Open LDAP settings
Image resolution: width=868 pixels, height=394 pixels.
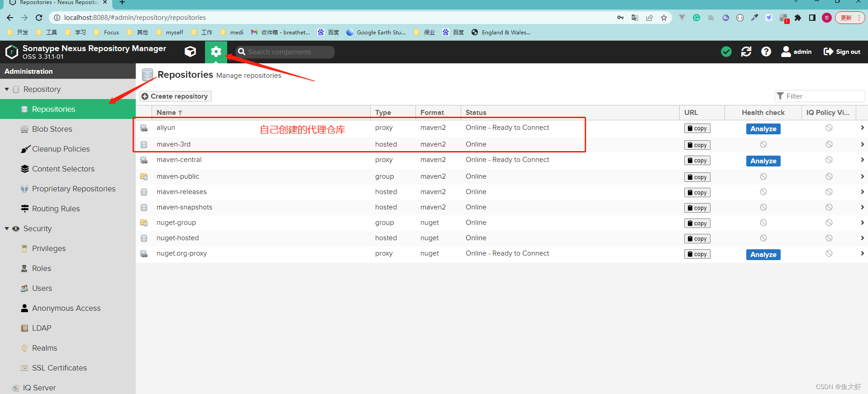pos(41,328)
